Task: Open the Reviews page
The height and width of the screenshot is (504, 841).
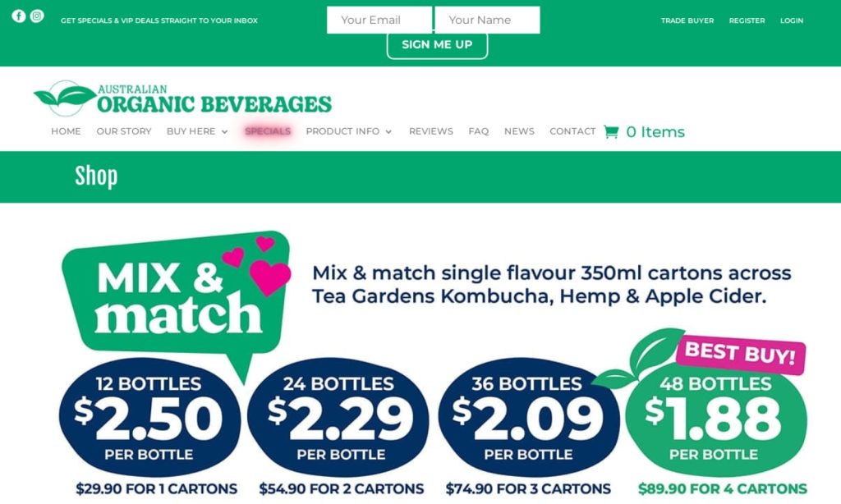Action: 430,131
